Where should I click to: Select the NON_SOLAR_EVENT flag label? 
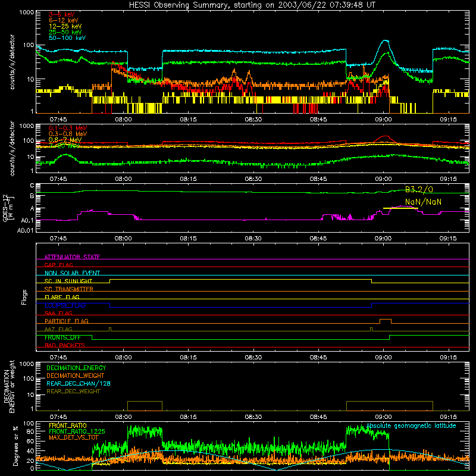(72, 273)
